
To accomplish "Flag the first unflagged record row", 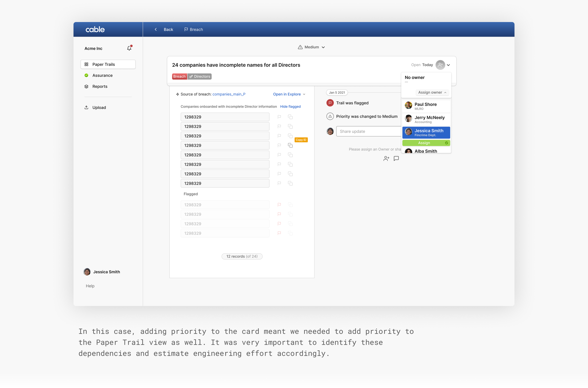I will point(279,117).
